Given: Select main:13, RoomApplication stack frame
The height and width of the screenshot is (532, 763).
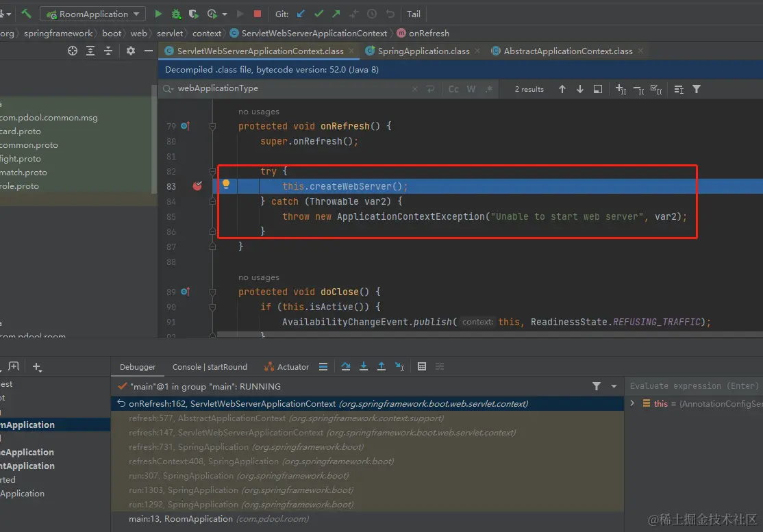Looking at the screenshot, I should 181,519.
